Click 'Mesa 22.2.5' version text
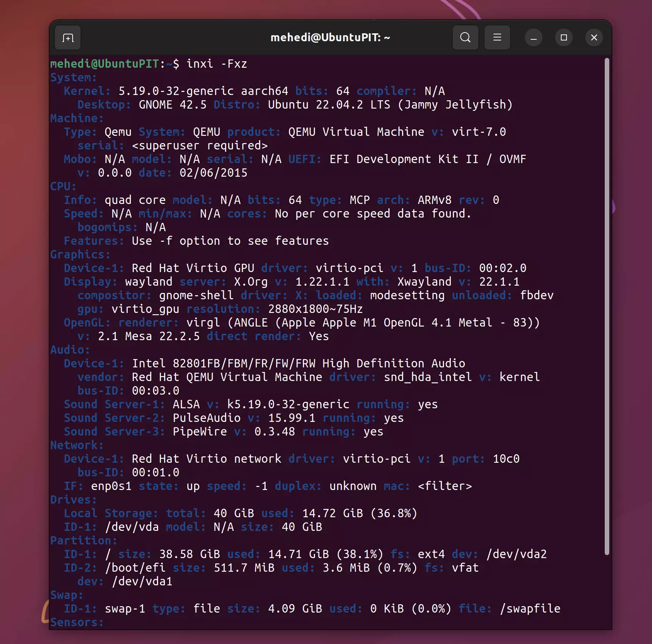The image size is (652, 644). [162, 336]
